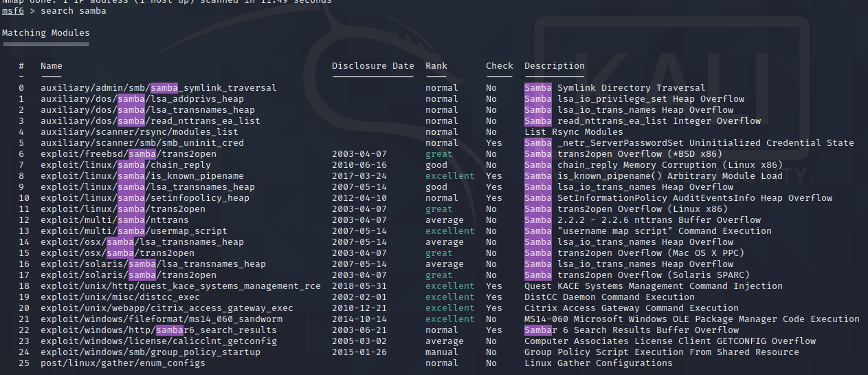Click exploit/windows/smb/group_policy_startup name
The height and width of the screenshot is (375, 868).
point(151,352)
